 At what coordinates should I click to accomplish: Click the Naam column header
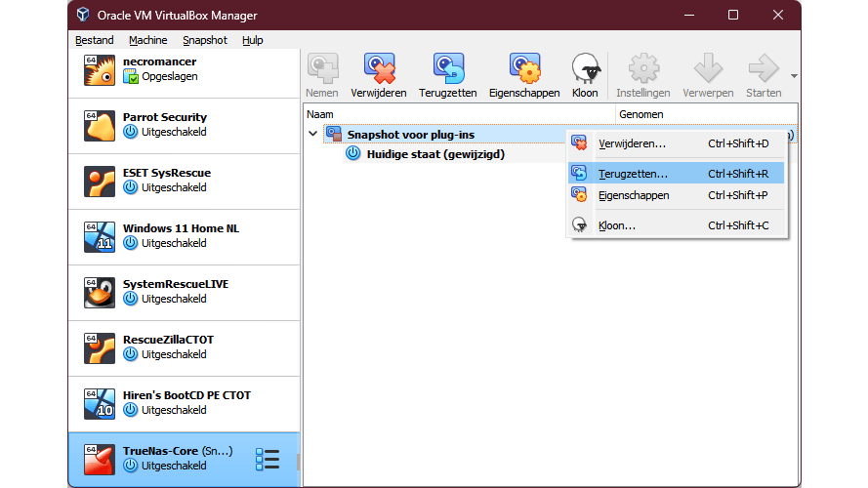coord(460,114)
